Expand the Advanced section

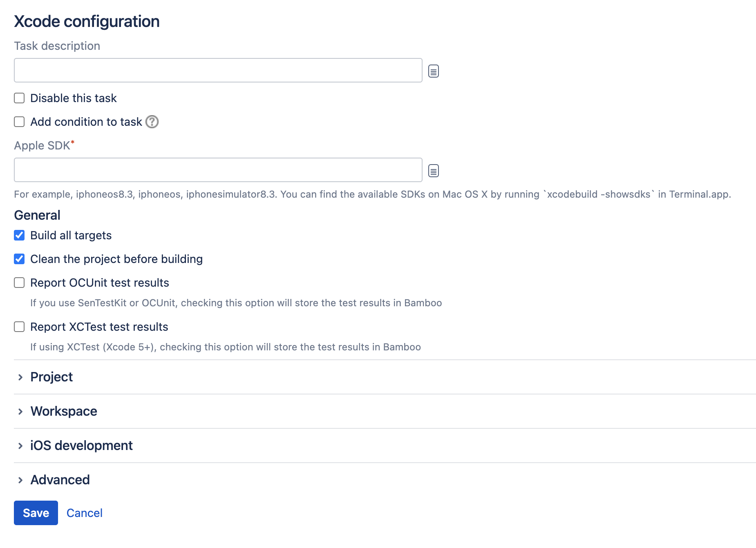click(60, 480)
